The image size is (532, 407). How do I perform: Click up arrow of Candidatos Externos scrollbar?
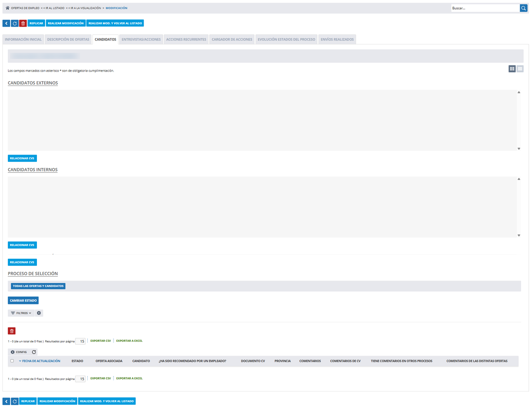pos(519,92)
